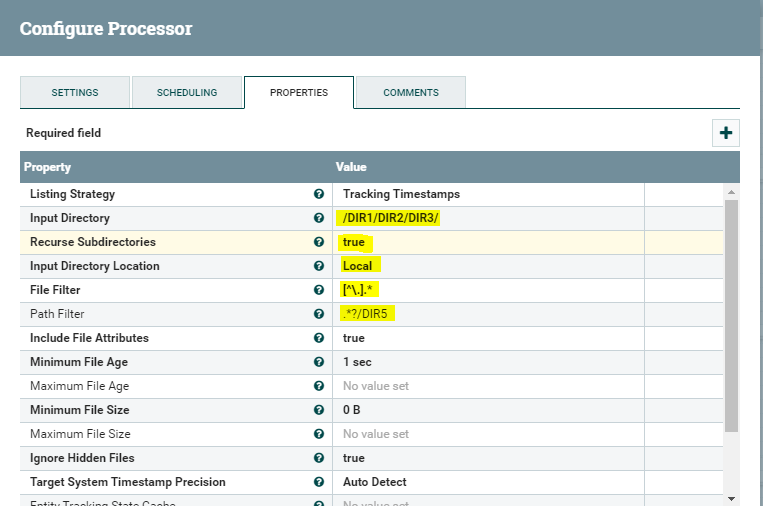
Task: Click help icon for Recurse Subdirectories
Action: (319, 242)
